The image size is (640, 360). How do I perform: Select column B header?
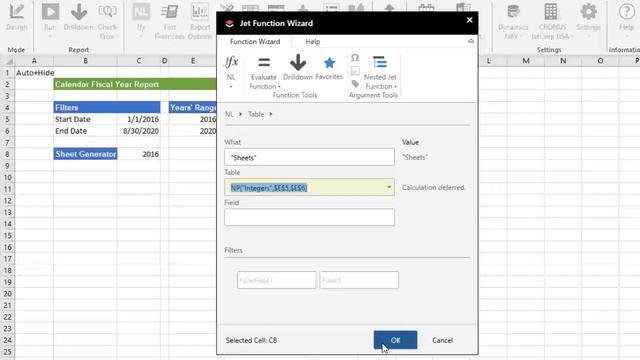[x=85, y=61]
